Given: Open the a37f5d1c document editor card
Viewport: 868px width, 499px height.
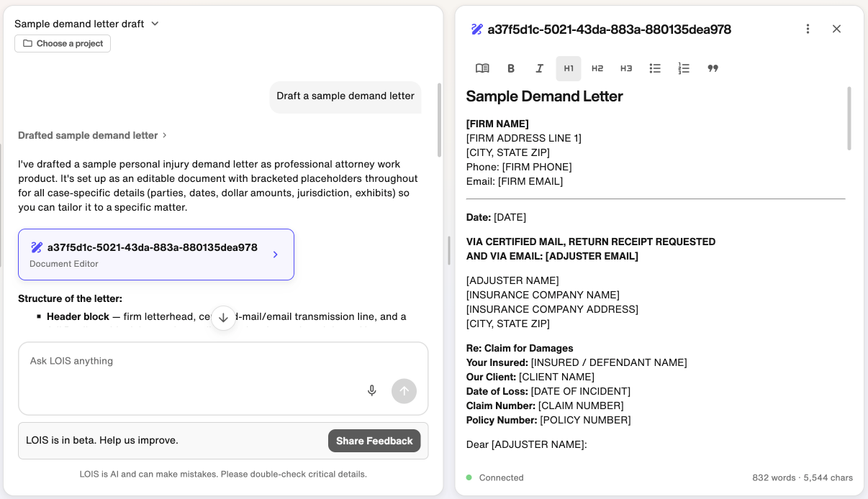Looking at the screenshot, I should 156,255.
